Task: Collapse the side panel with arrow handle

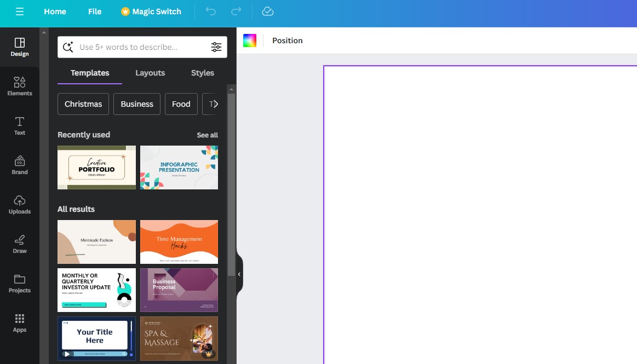Action: tap(239, 274)
